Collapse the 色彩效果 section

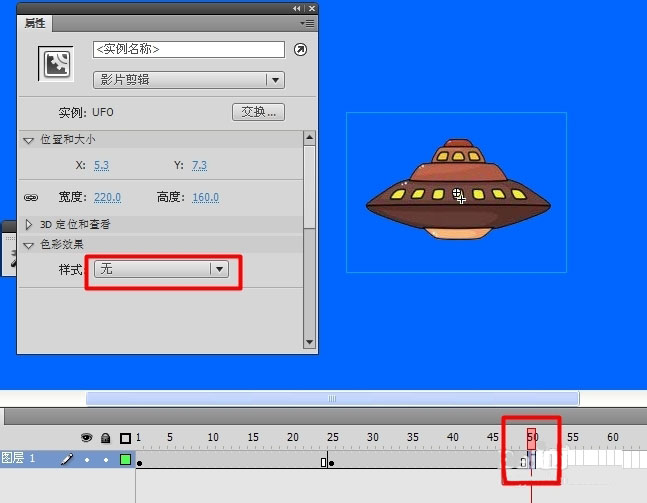point(28,246)
